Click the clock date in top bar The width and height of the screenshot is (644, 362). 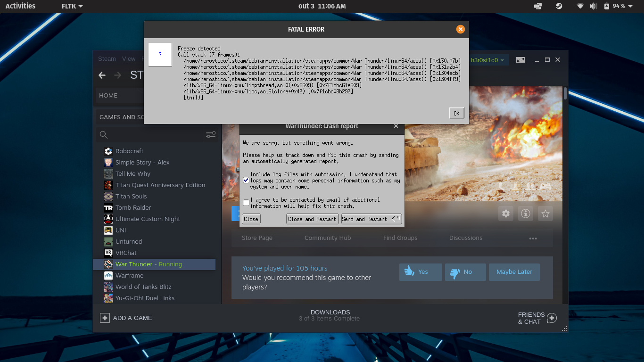(x=322, y=6)
